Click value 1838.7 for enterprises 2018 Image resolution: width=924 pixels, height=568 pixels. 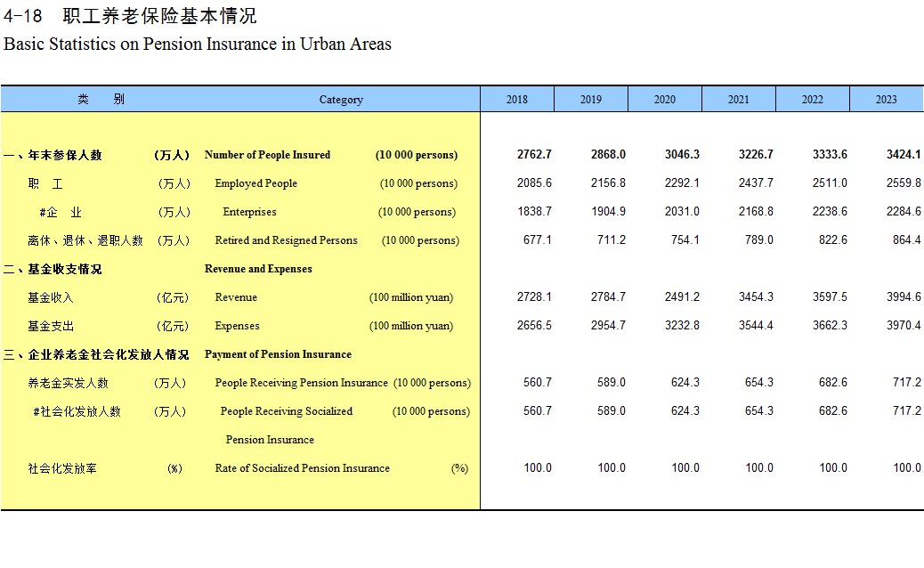pos(534,211)
